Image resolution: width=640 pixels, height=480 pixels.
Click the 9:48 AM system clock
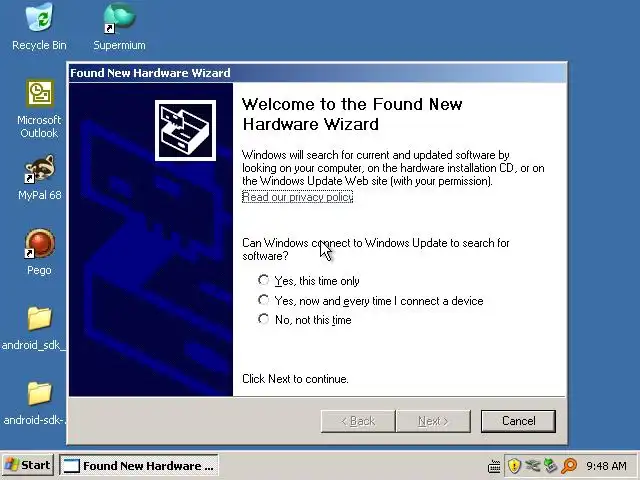607,466
